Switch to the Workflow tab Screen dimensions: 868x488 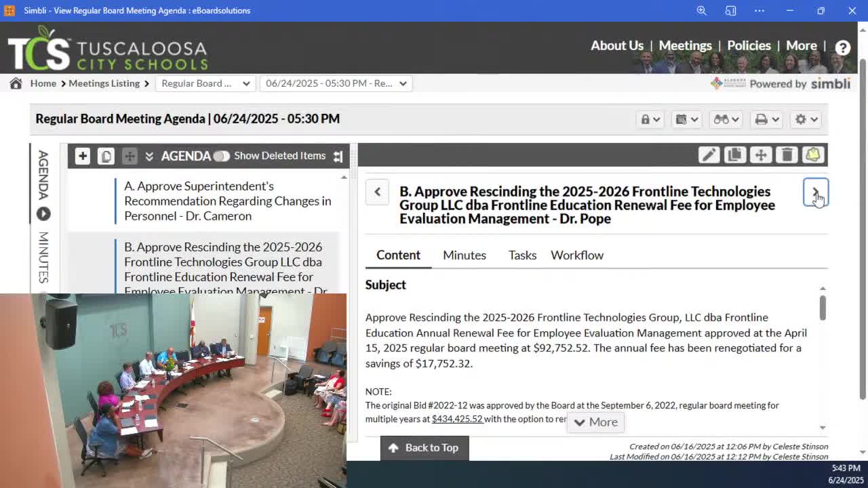576,255
